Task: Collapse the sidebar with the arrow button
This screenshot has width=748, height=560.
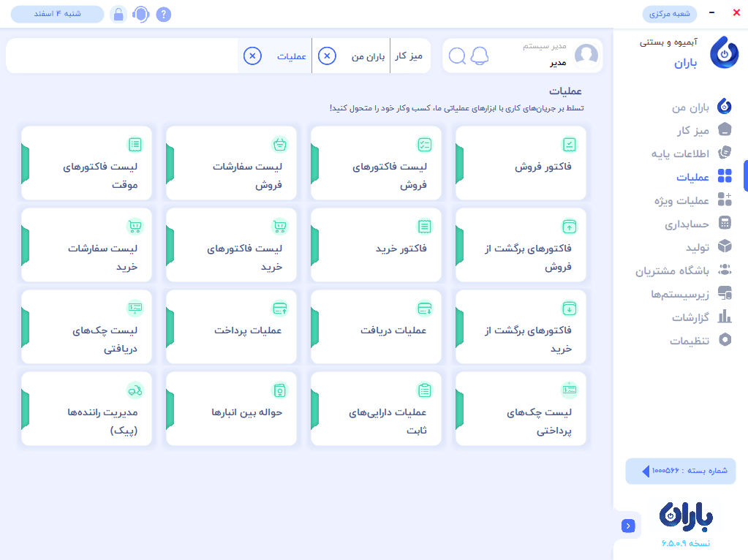Action: 628,526
